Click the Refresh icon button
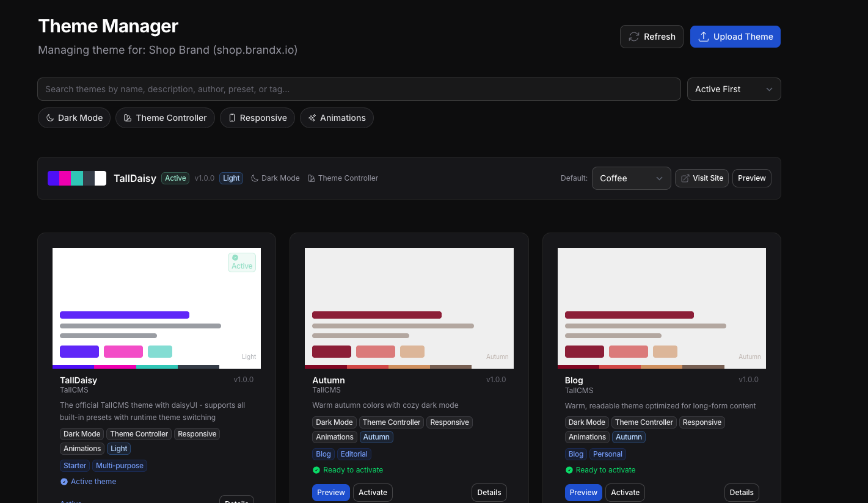868x503 pixels. 634,37
